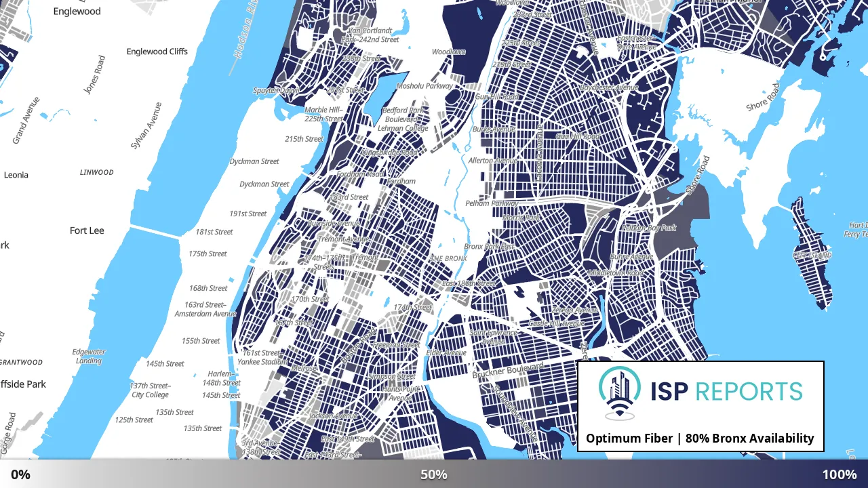Click the 161st Street–Yankee Stadium label

click(262, 357)
